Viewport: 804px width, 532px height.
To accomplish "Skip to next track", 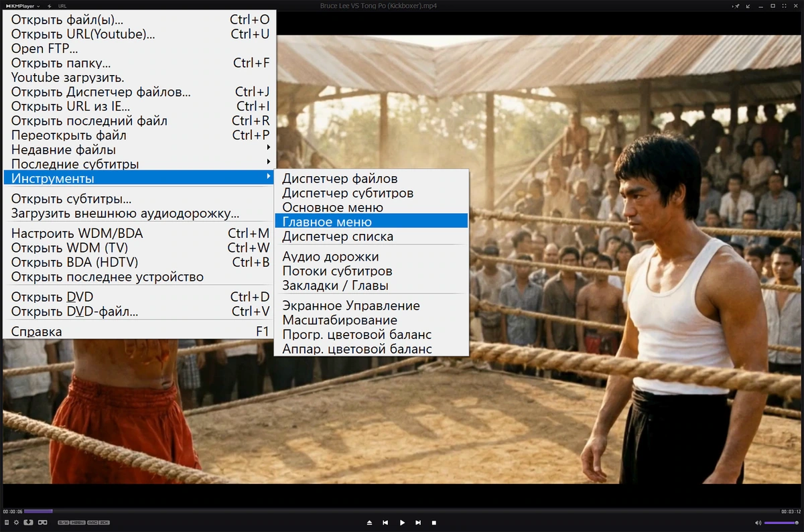I will (418, 522).
